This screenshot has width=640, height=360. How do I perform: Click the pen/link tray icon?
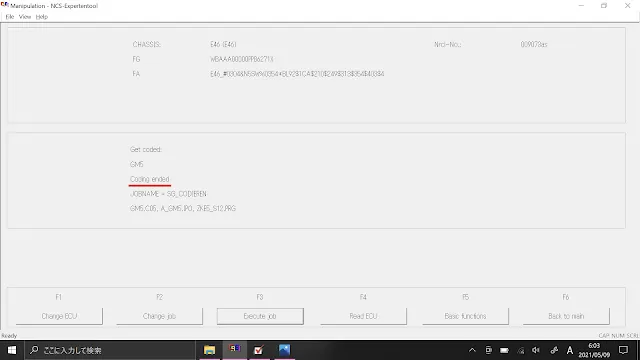coord(554,350)
